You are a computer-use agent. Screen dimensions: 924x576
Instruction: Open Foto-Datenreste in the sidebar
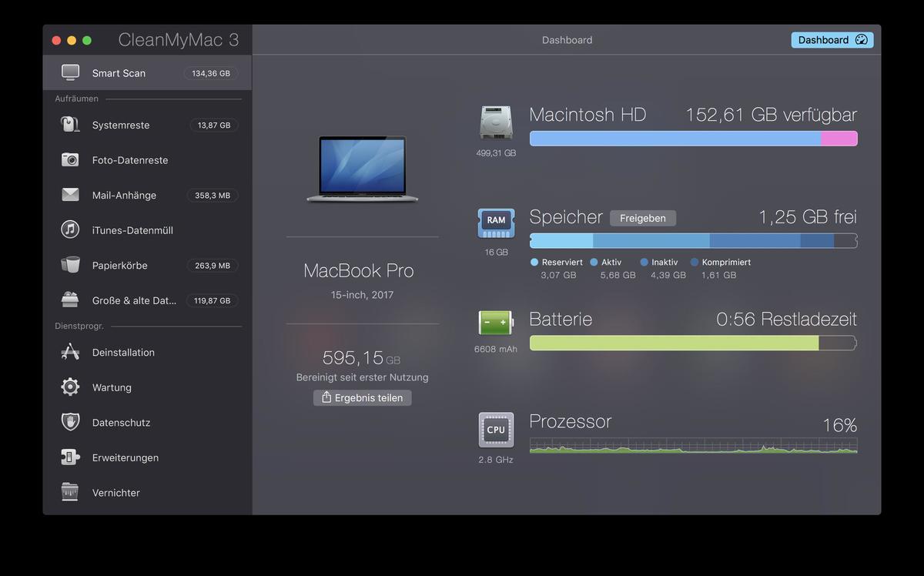pos(147,160)
